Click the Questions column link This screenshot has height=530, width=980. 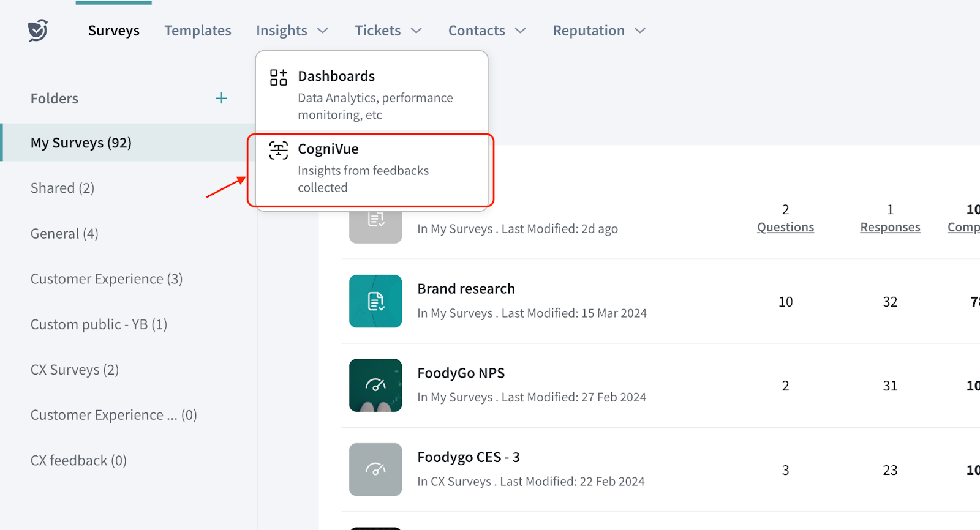[785, 227]
